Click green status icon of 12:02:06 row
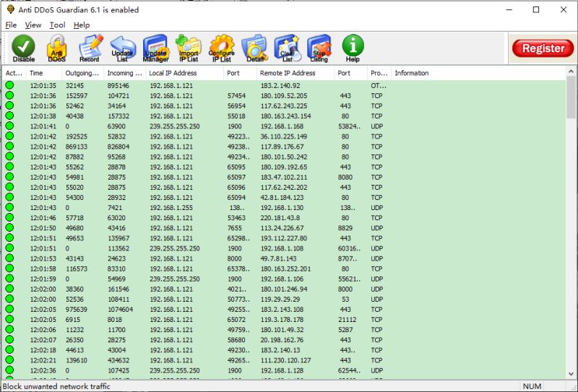The height and width of the screenshot is (392, 578). point(9,329)
